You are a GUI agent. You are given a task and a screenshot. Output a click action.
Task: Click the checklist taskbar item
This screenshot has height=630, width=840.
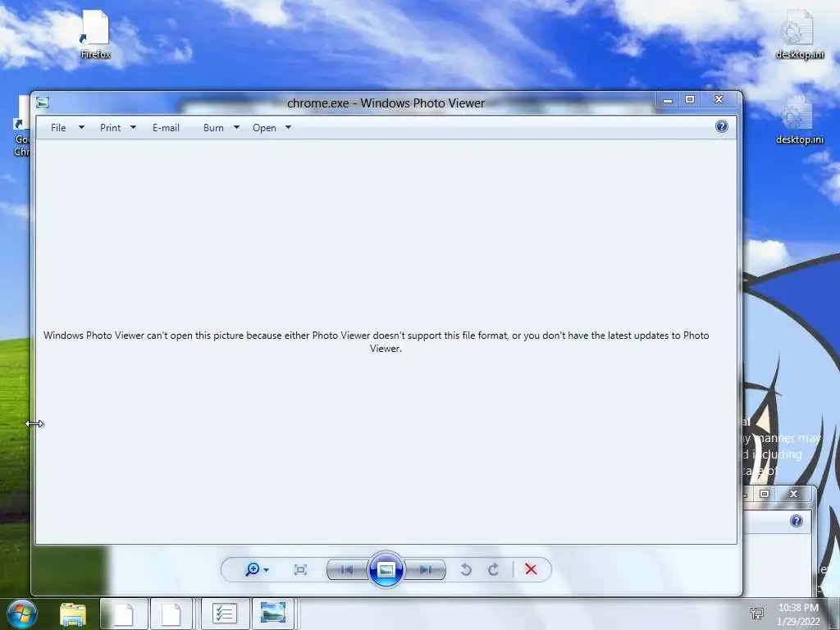click(225, 614)
